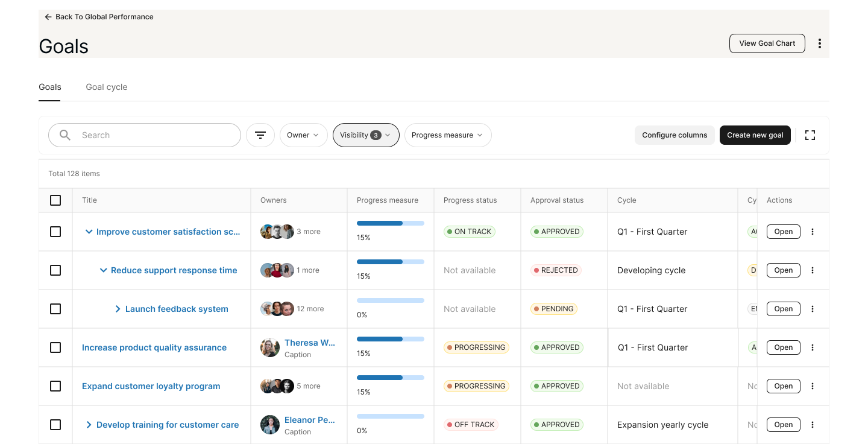868x444 pixels.
Task: Open row actions menu for Launch feedback system
Action: (812, 308)
